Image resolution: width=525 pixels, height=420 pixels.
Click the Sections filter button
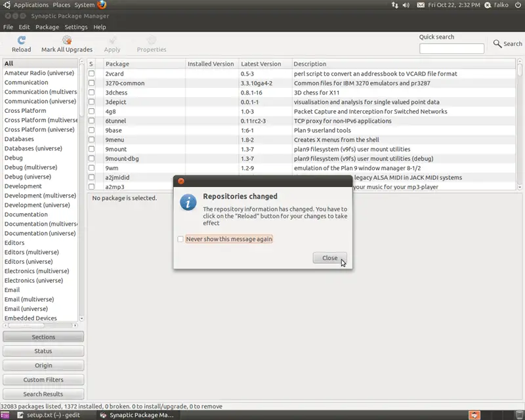tap(43, 337)
